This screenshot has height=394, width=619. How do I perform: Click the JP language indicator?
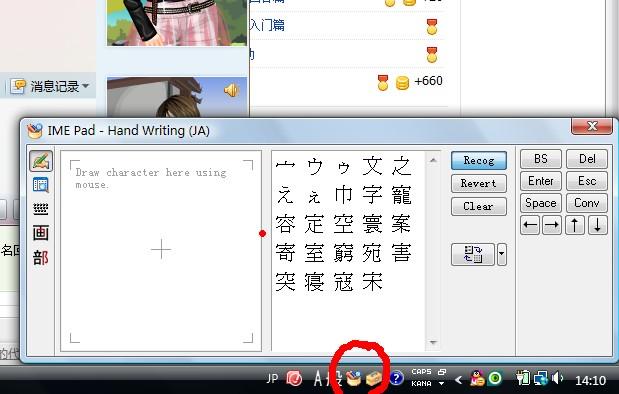[272, 379]
